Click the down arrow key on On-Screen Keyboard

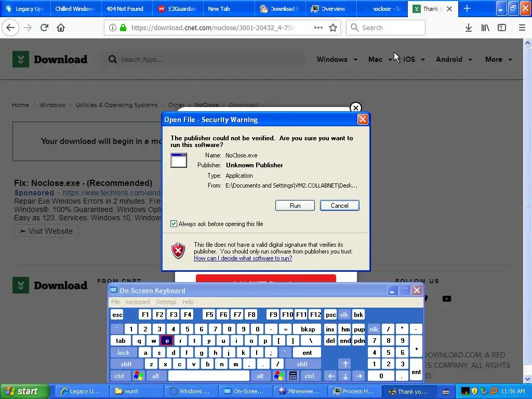(345, 376)
